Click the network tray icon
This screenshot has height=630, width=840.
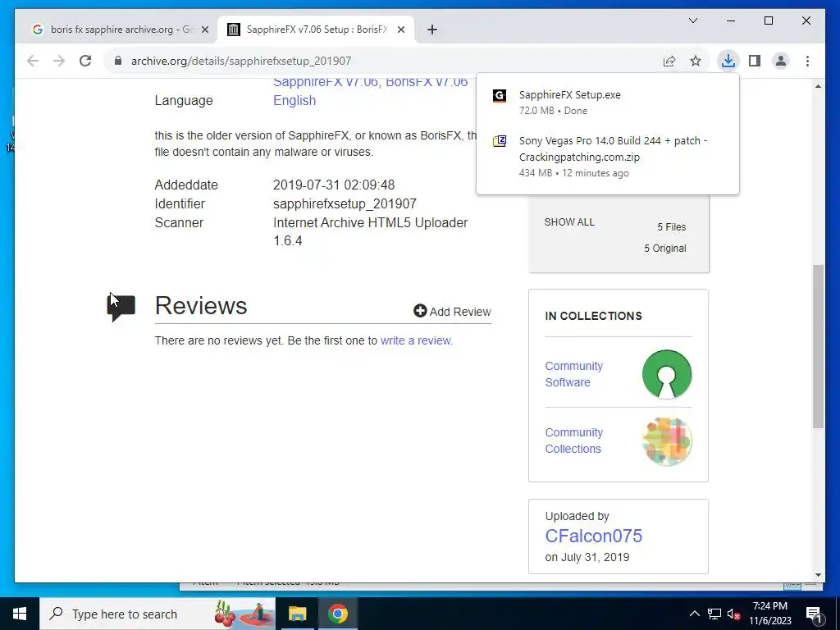[x=714, y=614]
